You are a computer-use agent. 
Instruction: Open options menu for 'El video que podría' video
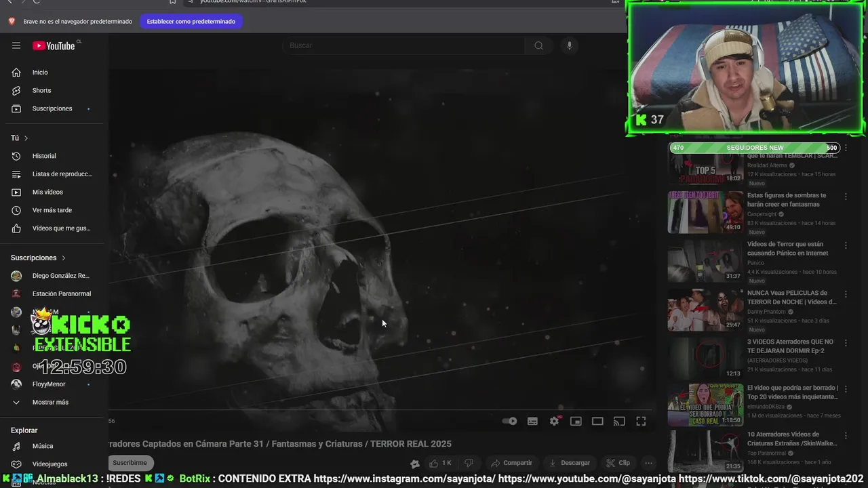[x=846, y=389]
